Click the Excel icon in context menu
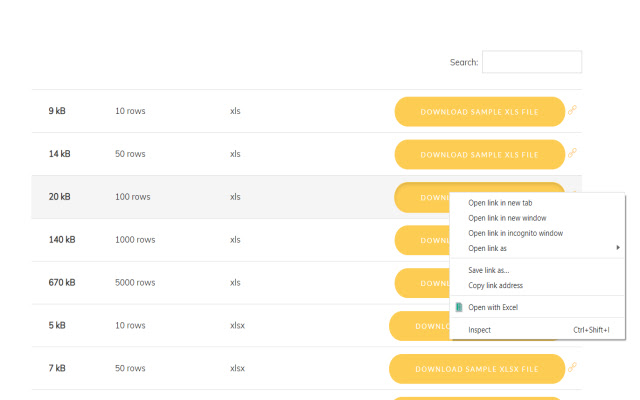The width and height of the screenshot is (640, 400). tap(459, 307)
